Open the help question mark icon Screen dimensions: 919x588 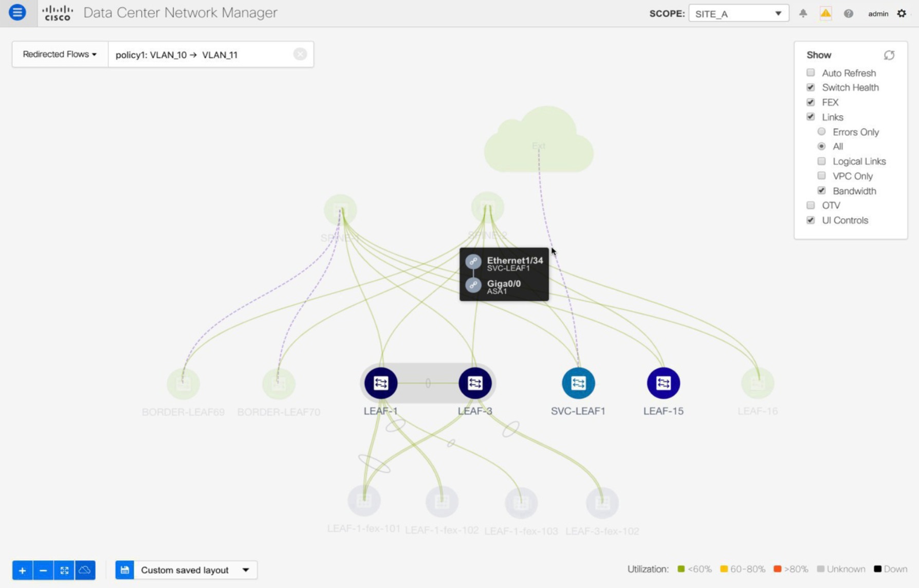coord(849,13)
